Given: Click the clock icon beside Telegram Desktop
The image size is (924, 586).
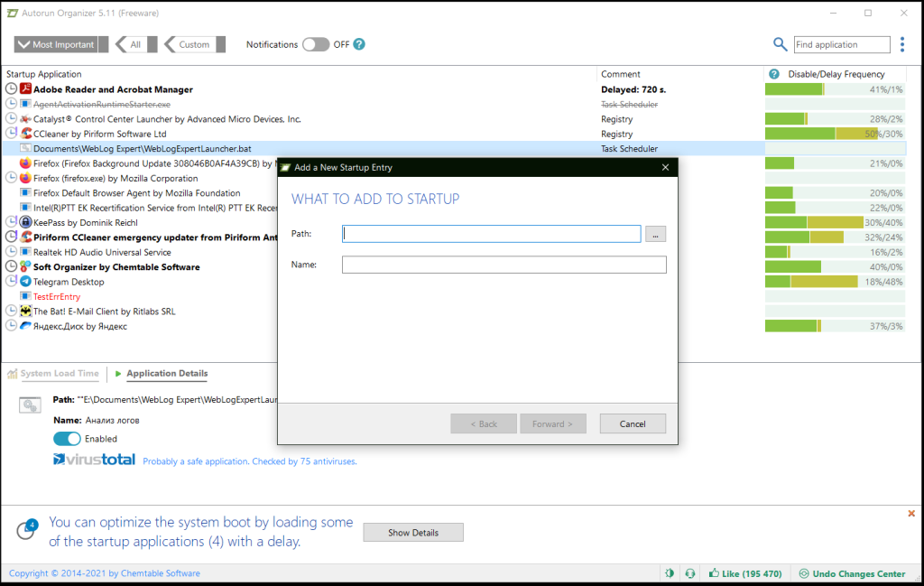Looking at the screenshot, I should click(11, 281).
